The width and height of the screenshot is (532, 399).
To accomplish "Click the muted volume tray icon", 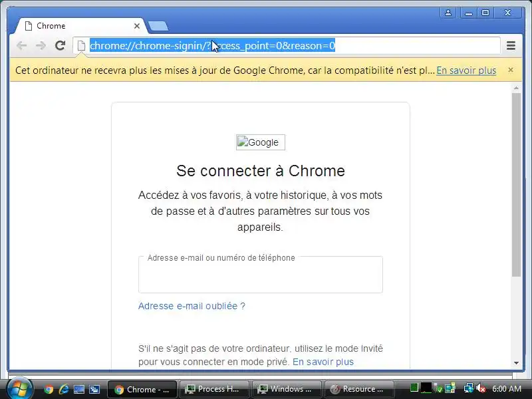I will 481,388.
